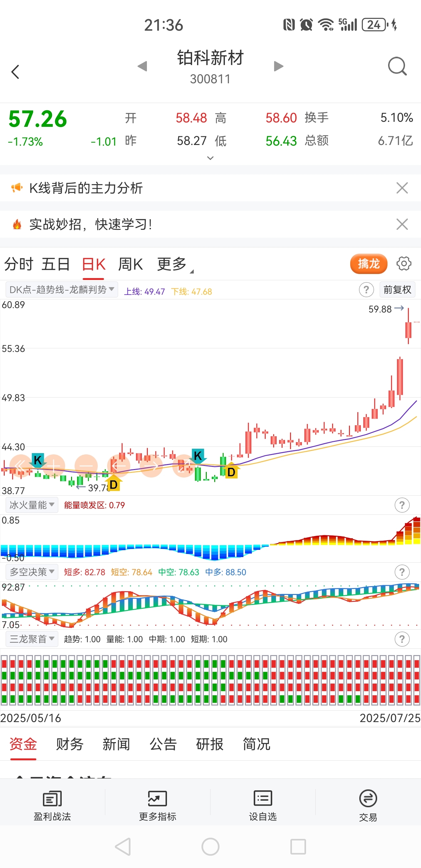This screenshot has height=868, width=421.
Task: Tap the stock title 铂科新材
Action: pyautogui.click(x=210, y=58)
